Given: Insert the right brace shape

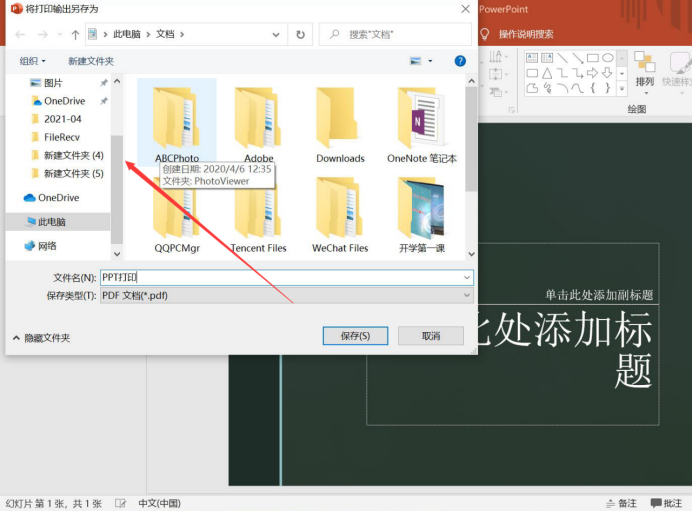Looking at the screenshot, I should (608, 88).
